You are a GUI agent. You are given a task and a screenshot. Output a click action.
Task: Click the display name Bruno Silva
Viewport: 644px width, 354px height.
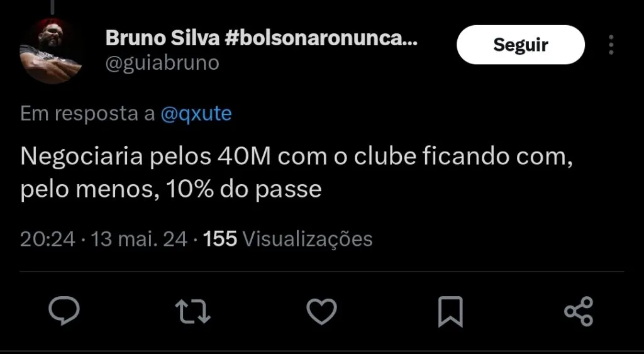coord(162,38)
